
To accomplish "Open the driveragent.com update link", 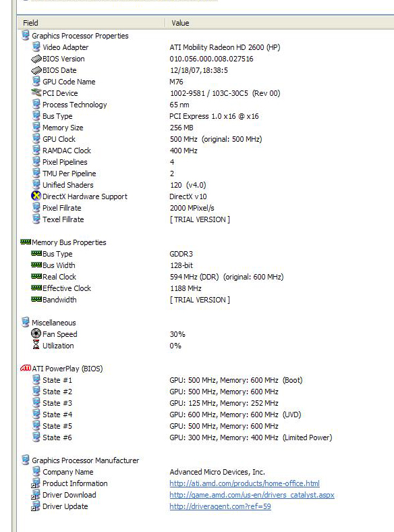I will pyautogui.click(x=220, y=506).
